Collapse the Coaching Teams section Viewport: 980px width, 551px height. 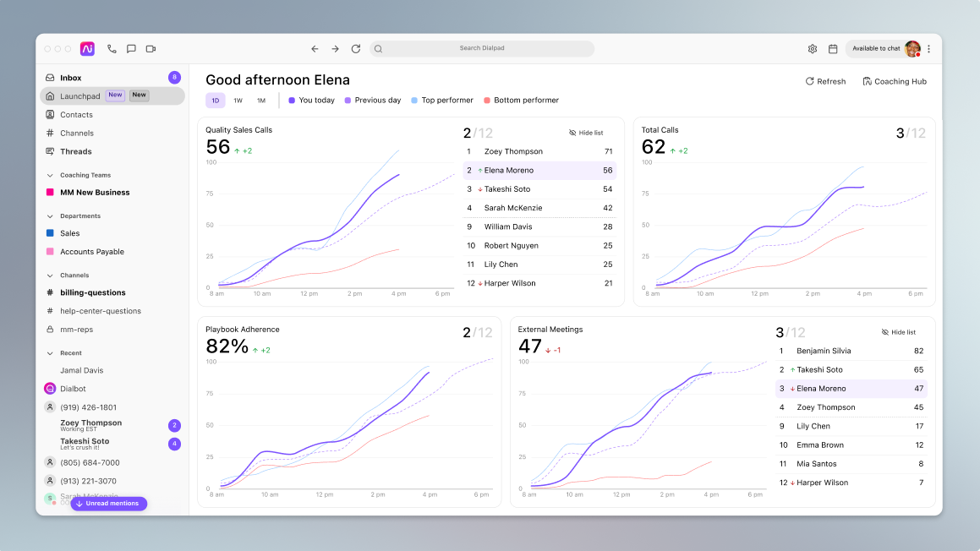pyautogui.click(x=50, y=176)
